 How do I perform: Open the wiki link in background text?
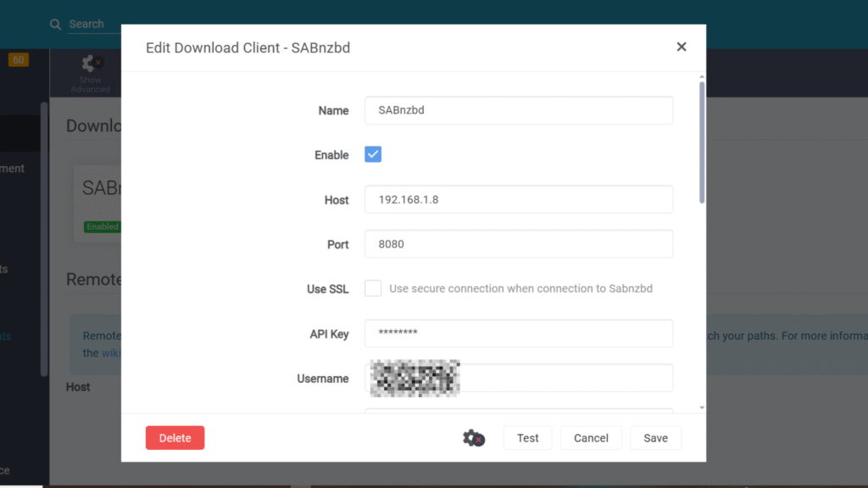point(111,352)
